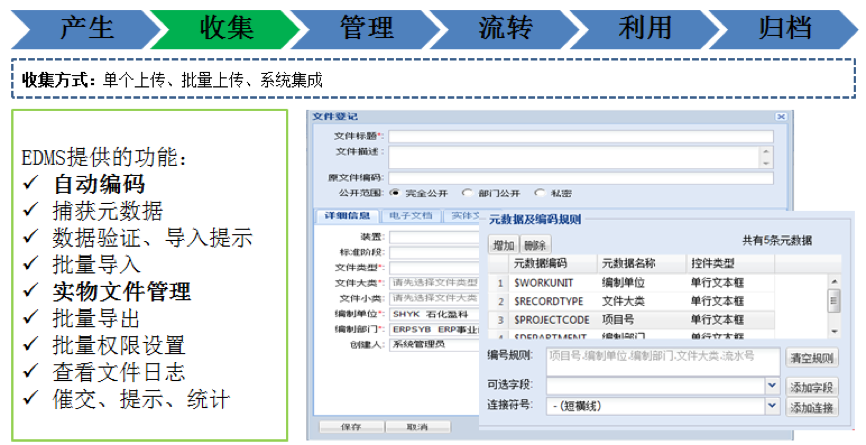Switch to the 详细信息 tab

pos(346,215)
